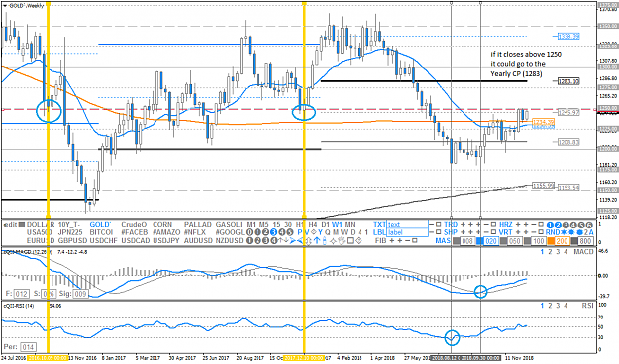Click the gray swatch beside 008
The width and height of the screenshot is (619, 364).
(x=456, y=241)
